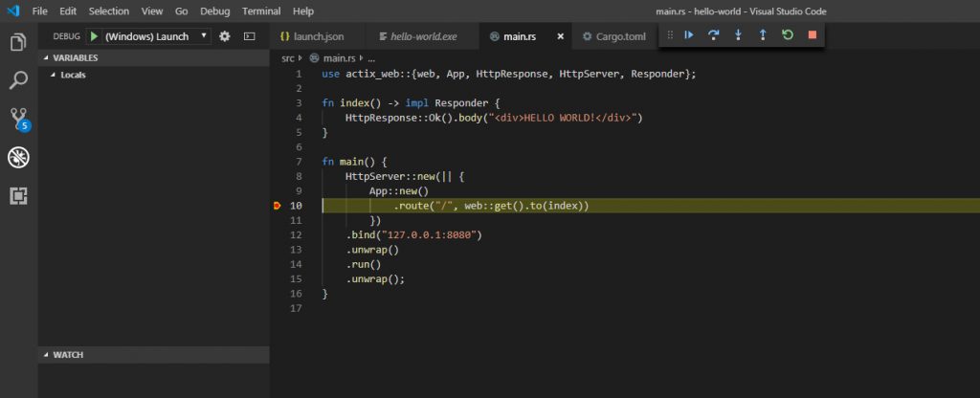Open launch.json via the gear icon

pyautogui.click(x=225, y=35)
